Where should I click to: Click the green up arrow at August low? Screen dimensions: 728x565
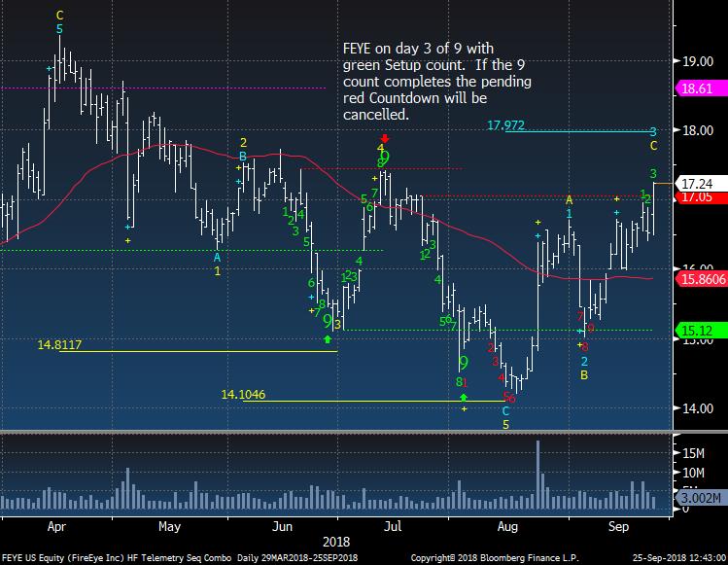(464, 398)
